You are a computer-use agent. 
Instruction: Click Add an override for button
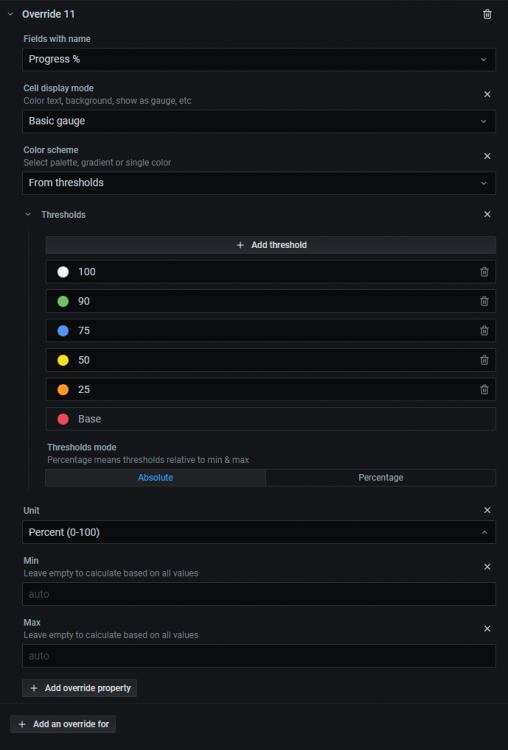[x=63, y=724]
